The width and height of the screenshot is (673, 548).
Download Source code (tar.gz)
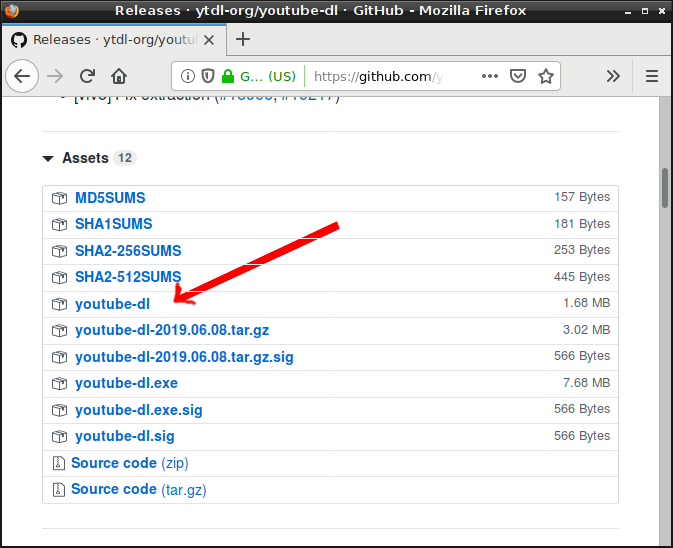tap(139, 490)
